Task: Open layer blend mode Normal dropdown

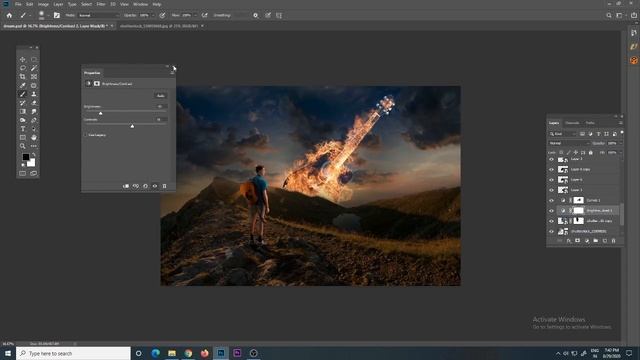Action: [569, 143]
